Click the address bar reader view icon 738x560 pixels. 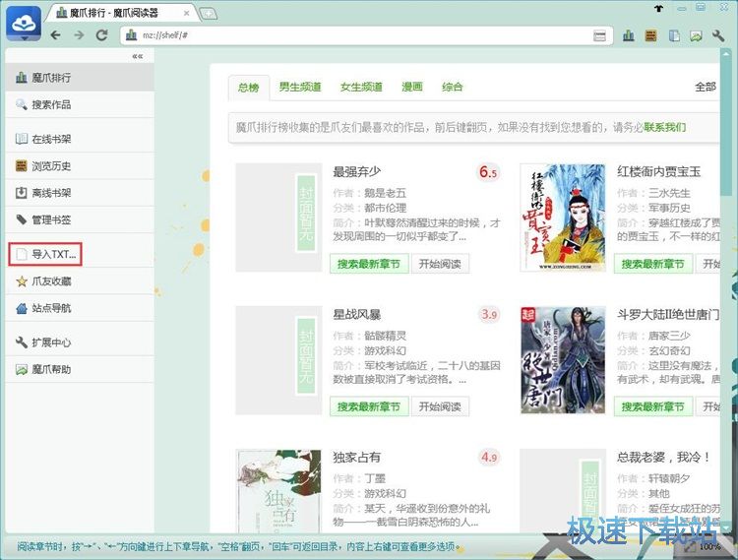(x=599, y=35)
